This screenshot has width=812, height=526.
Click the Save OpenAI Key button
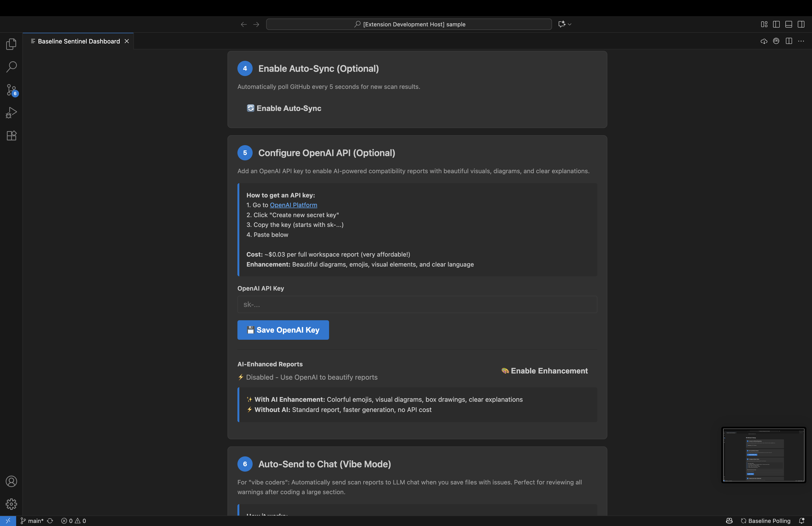283,330
